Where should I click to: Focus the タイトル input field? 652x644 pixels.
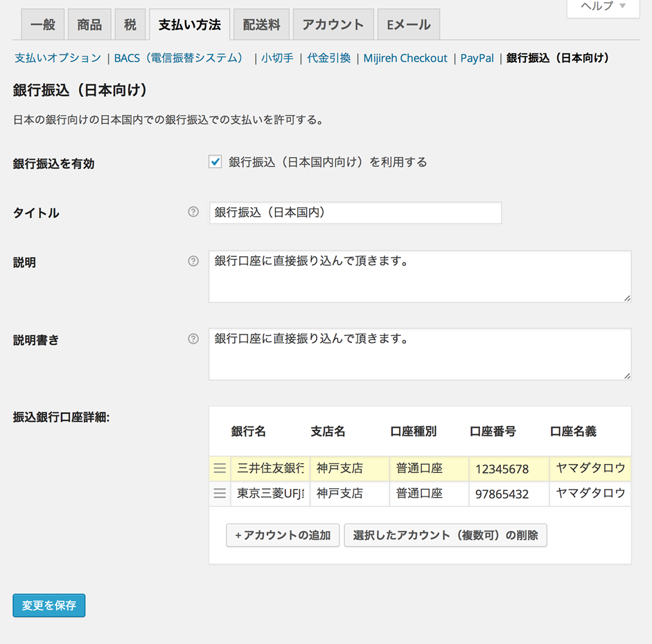tap(355, 213)
